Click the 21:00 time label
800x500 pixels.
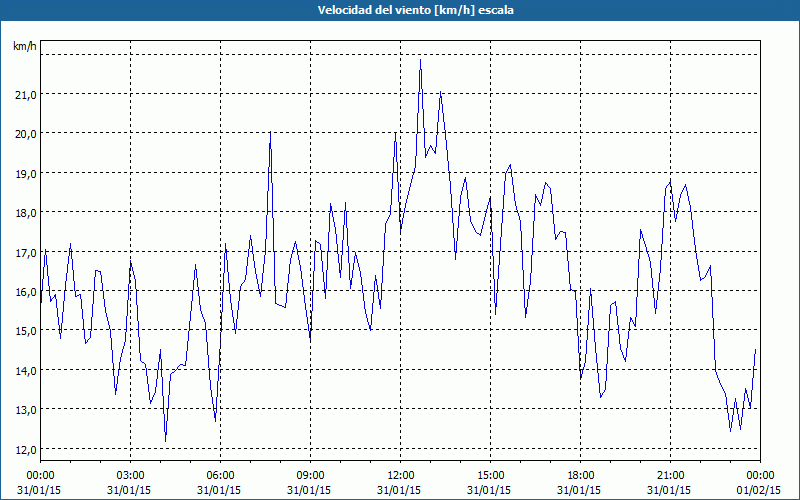coord(670,476)
